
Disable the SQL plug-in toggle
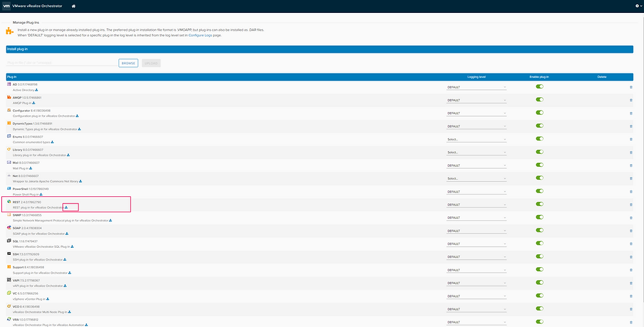click(x=539, y=243)
